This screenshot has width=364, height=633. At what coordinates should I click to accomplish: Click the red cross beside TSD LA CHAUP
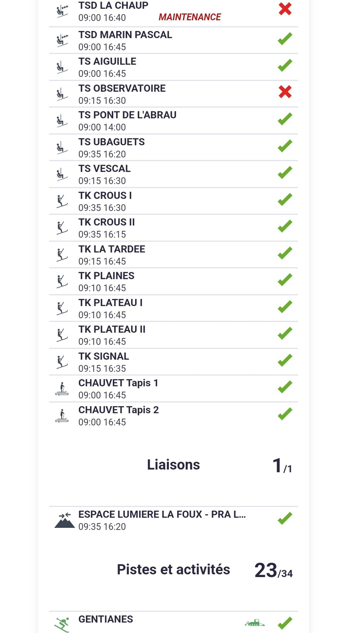(285, 9)
